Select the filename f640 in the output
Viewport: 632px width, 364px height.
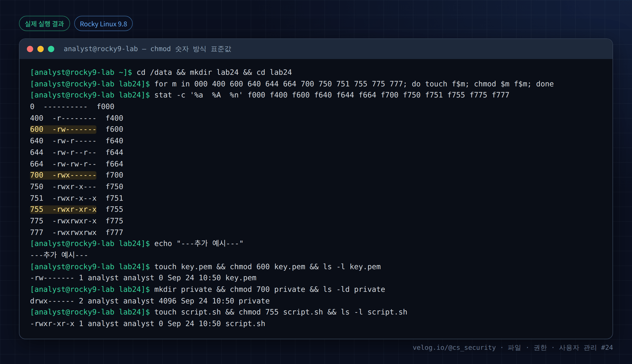point(115,141)
